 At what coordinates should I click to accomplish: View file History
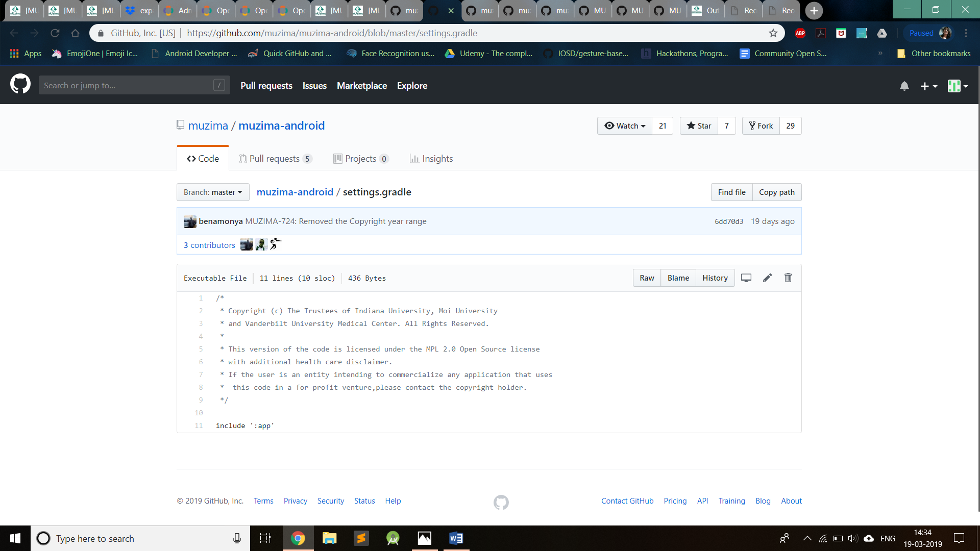coord(715,278)
